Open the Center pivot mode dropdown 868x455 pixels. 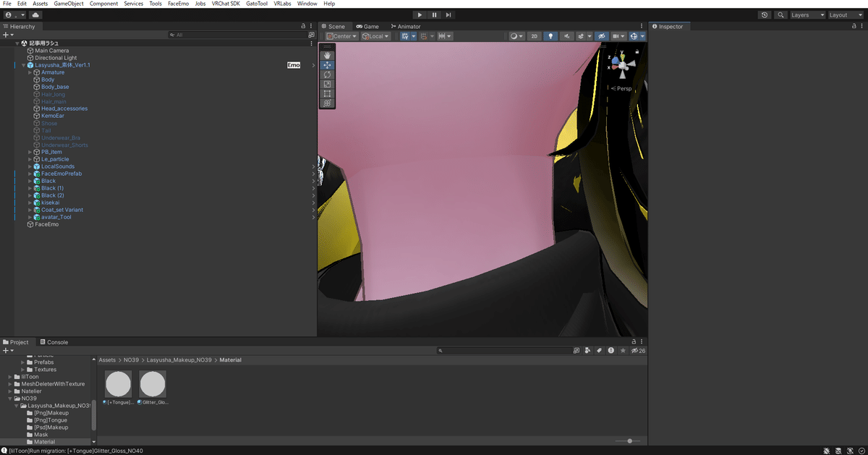342,36
